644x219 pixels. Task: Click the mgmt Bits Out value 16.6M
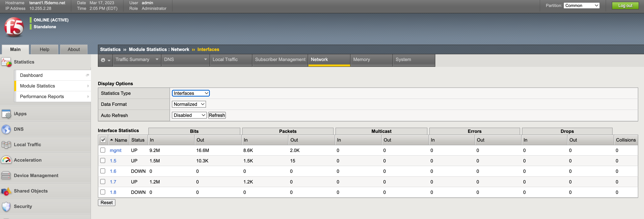pos(203,150)
